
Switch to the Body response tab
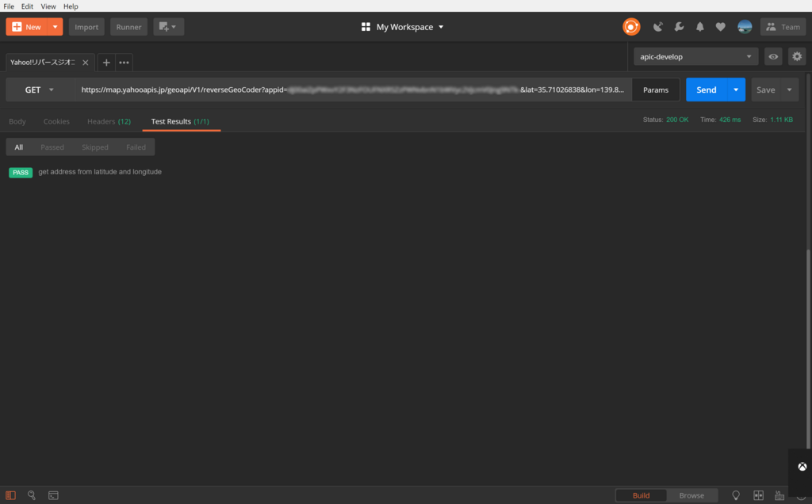coord(17,121)
